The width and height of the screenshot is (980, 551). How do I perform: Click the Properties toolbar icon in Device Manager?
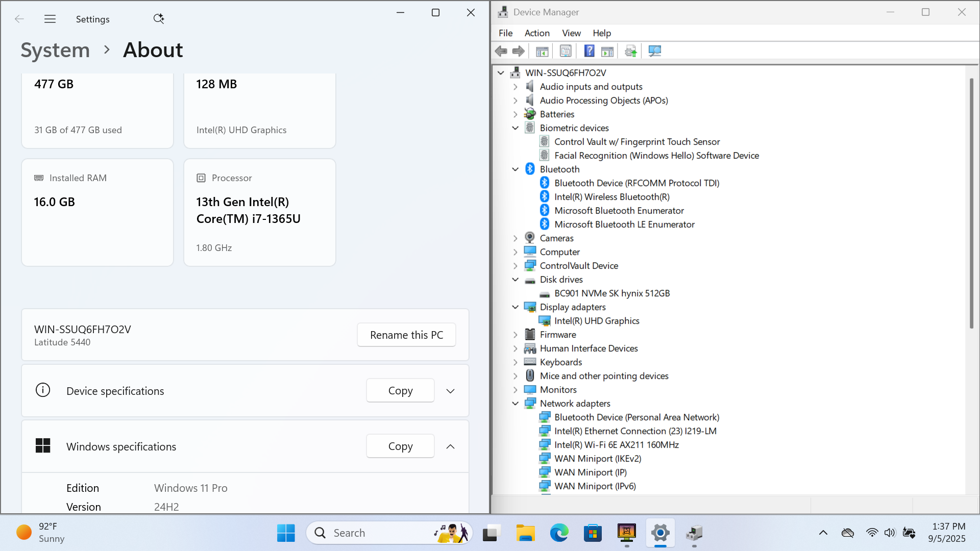(566, 51)
